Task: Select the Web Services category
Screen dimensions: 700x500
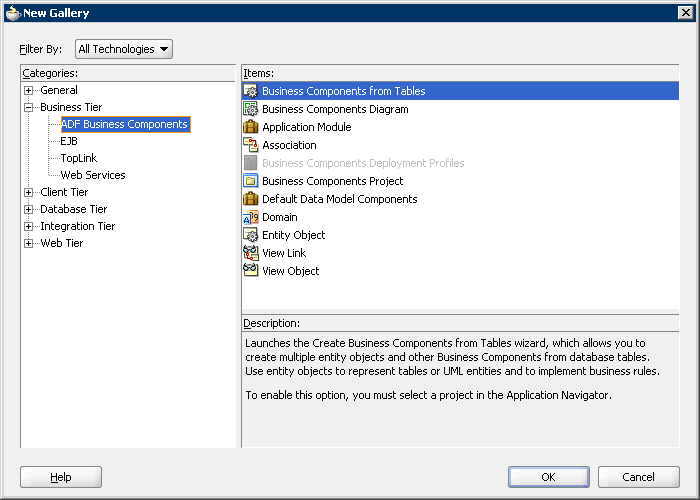Action: (x=93, y=175)
